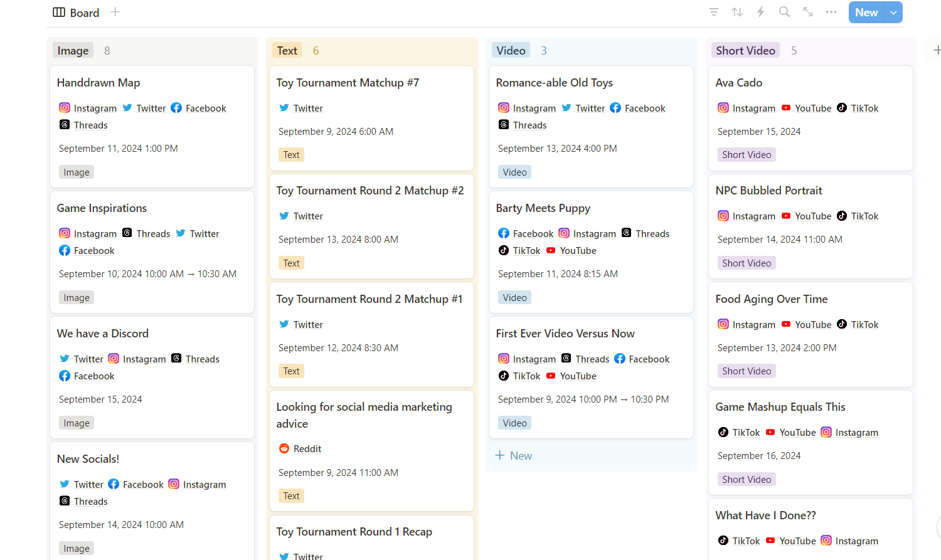941x560 pixels.
Task: Click the Instagram icon on the NPC Bubbled Portrait card
Action: tap(723, 216)
